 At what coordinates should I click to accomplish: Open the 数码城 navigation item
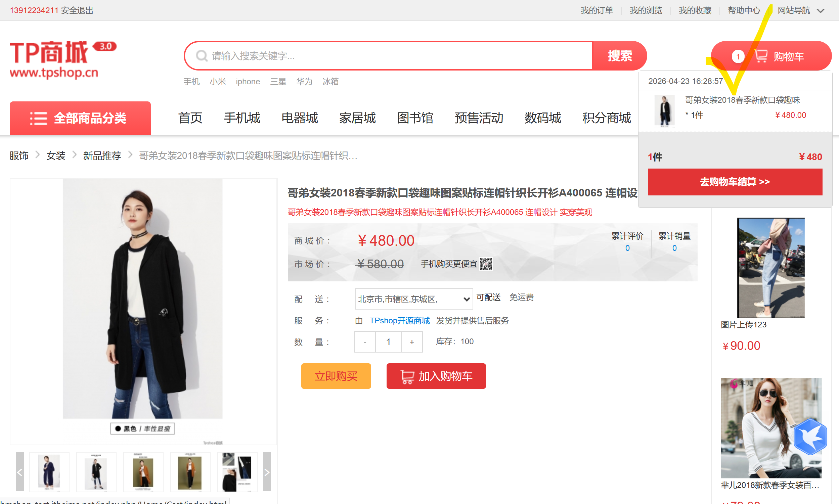pos(543,118)
